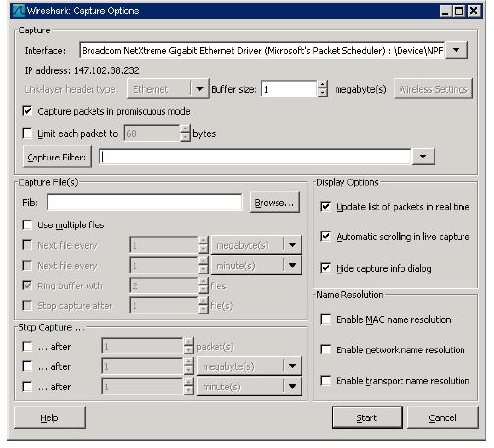Expand the capture filter history dropdown

423,157
